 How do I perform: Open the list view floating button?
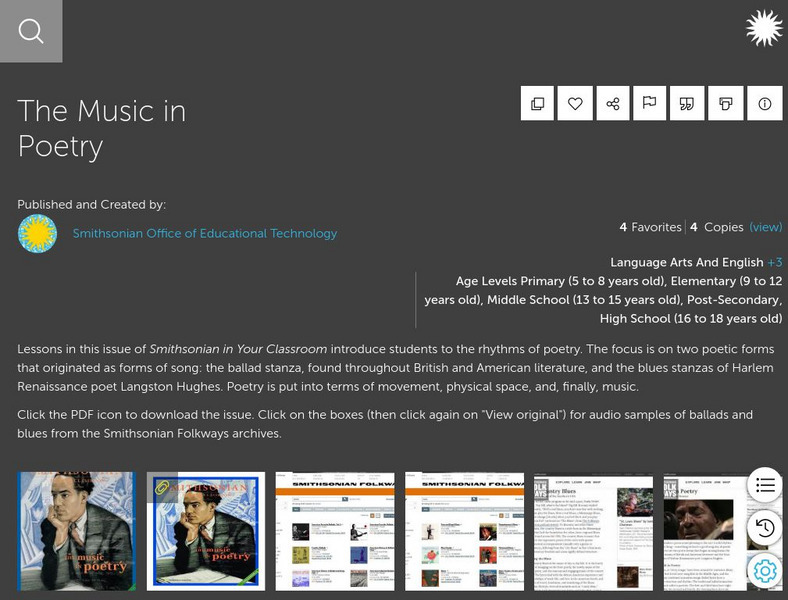(765, 485)
